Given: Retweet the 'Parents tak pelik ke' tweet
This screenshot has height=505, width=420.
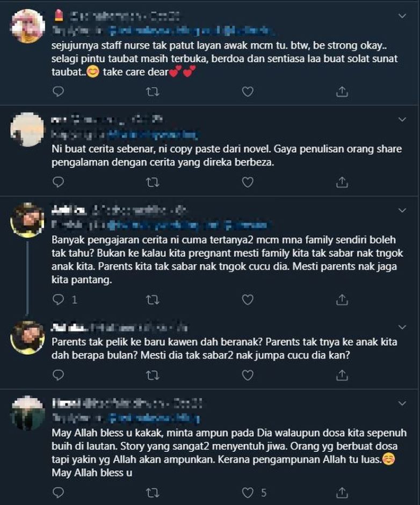Looking at the screenshot, I should click(x=153, y=376).
